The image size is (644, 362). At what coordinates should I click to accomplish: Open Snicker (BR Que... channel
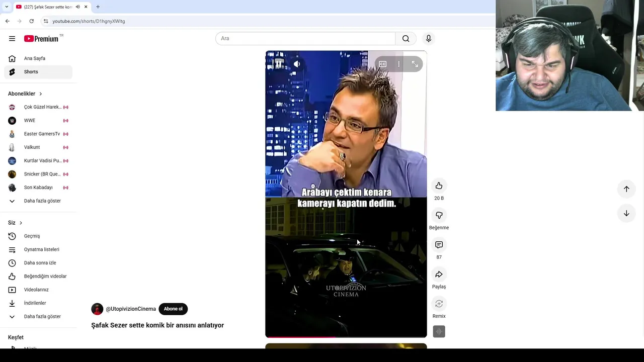(x=38, y=174)
